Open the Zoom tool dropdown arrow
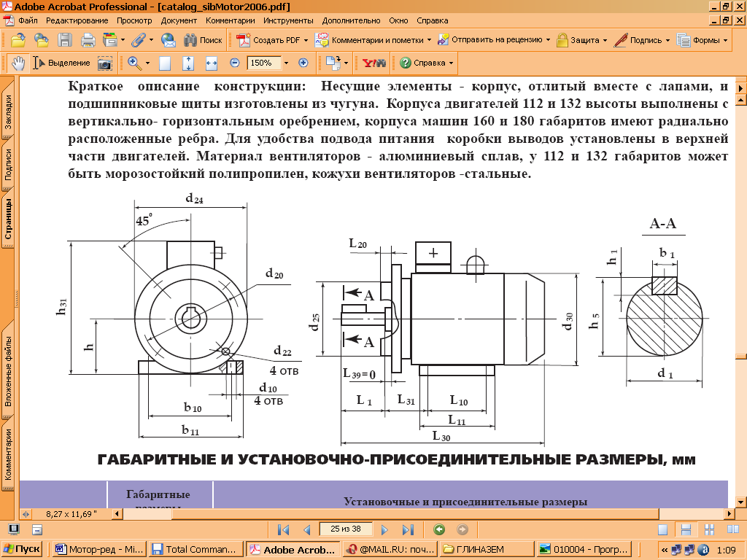747x560 pixels. click(147, 63)
